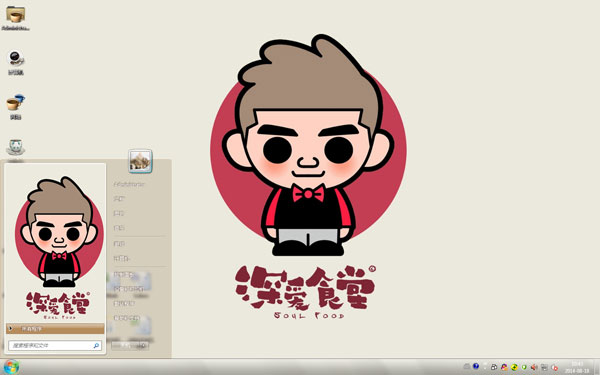Click the shut down button in Start menu
This screenshot has width=600, height=375.
point(127,346)
